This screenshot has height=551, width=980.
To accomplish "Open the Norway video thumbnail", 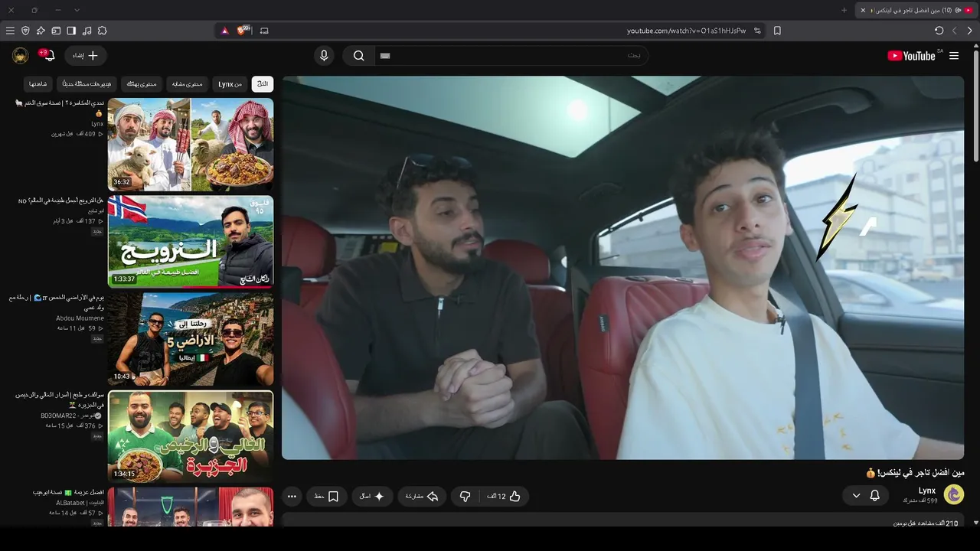I will pyautogui.click(x=191, y=241).
